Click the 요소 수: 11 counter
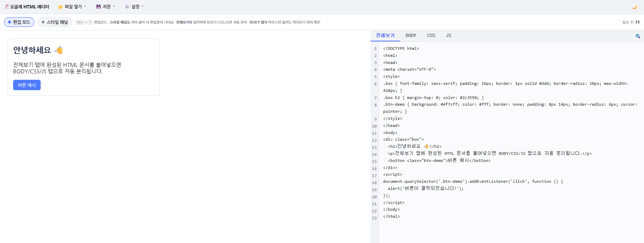This screenshot has height=243, width=644. [631, 22]
